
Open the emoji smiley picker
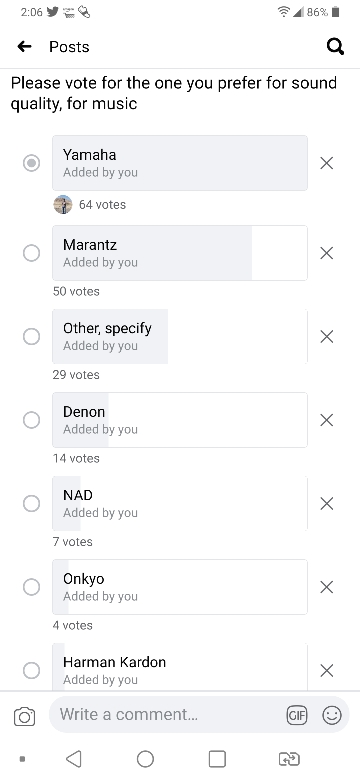[x=332, y=715]
